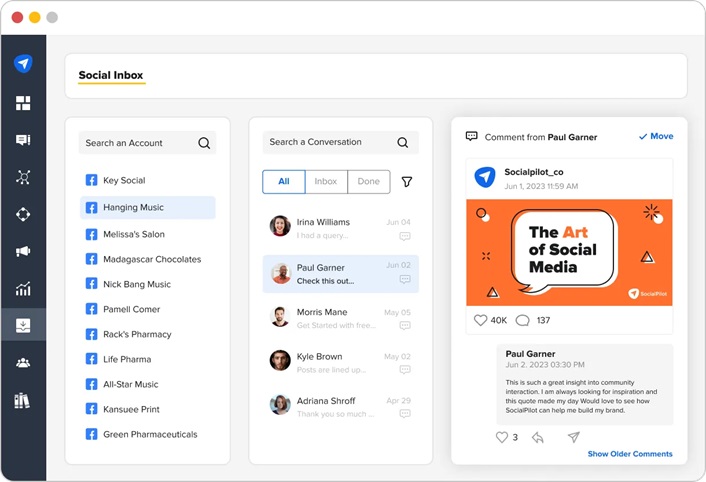Screen dimensions: 706x482
Task: Click Irina Williams comment bubble icon
Action: coord(405,236)
